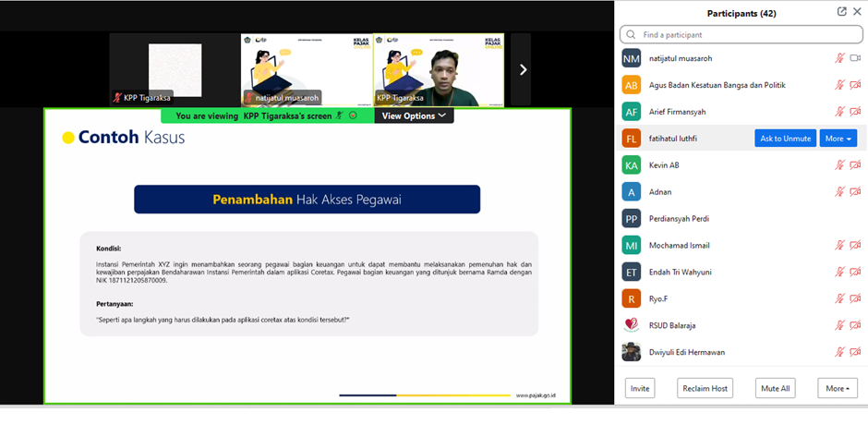This screenshot has height=425, width=868.
Task: Open More menu for fatihatul luthfi
Action: pyautogui.click(x=838, y=139)
